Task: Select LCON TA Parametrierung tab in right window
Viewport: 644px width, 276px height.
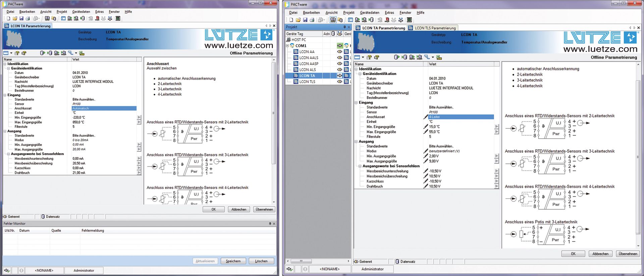Action: tap(381, 28)
